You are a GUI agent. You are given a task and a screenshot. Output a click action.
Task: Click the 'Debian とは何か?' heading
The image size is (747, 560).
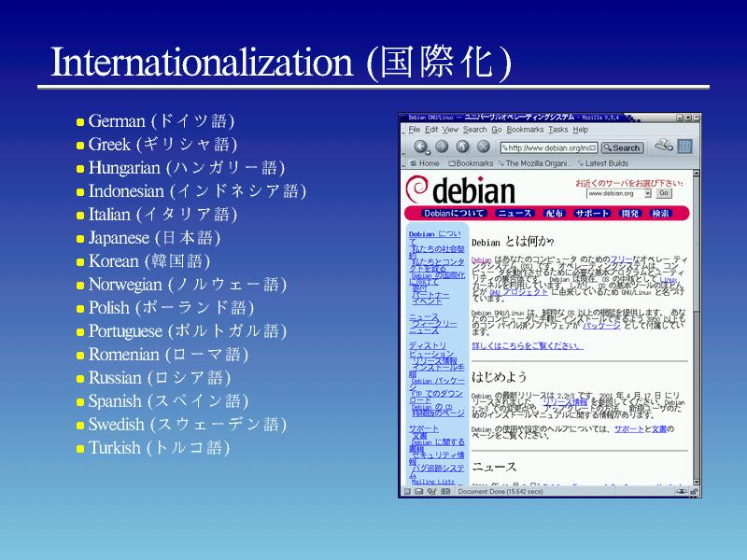click(x=513, y=242)
